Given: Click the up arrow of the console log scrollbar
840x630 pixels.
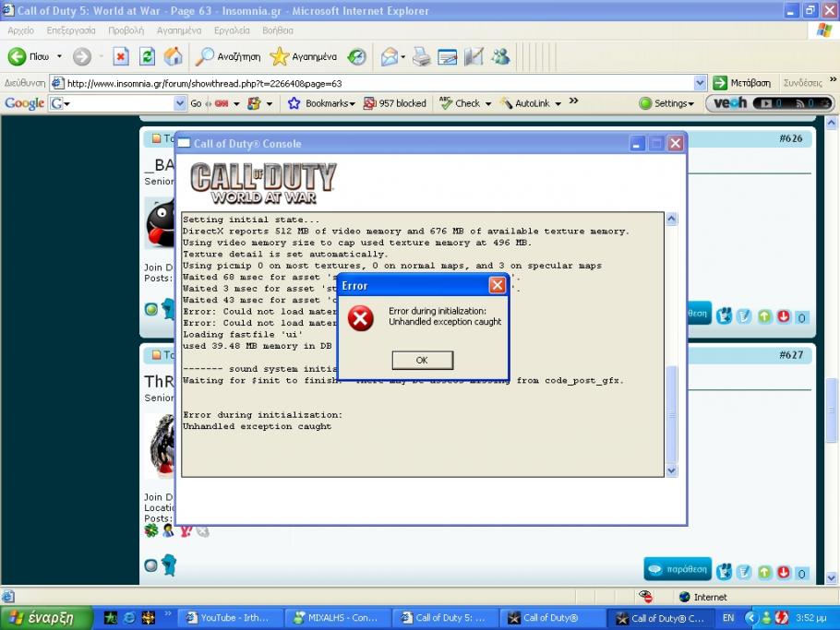Looking at the screenshot, I should 671,219.
